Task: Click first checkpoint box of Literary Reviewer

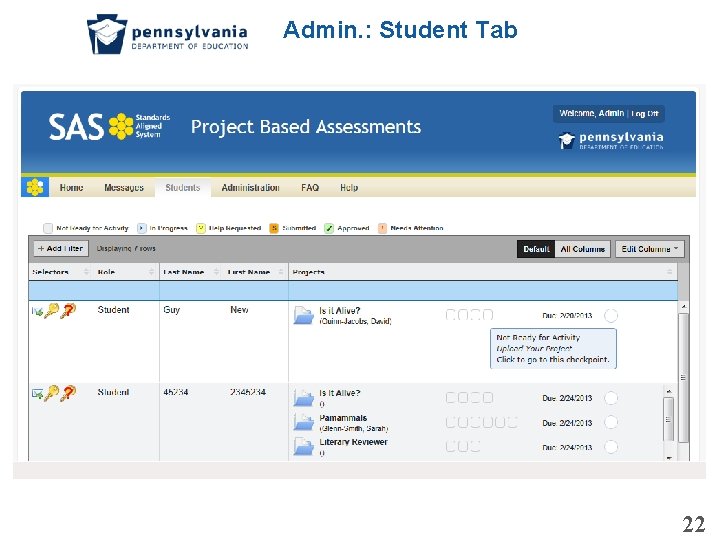Action: [451, 446]
